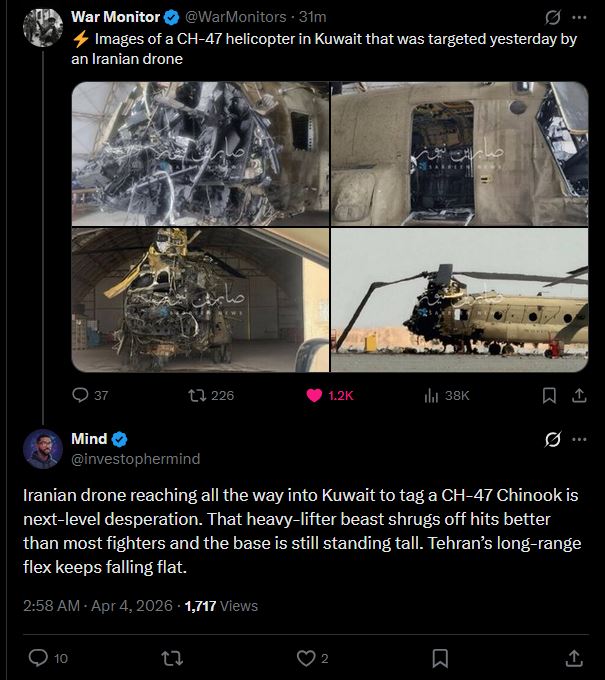Open the @WarMonitors handle link
605x680 pixels.
pyautogui.click(x=235, y=17)
